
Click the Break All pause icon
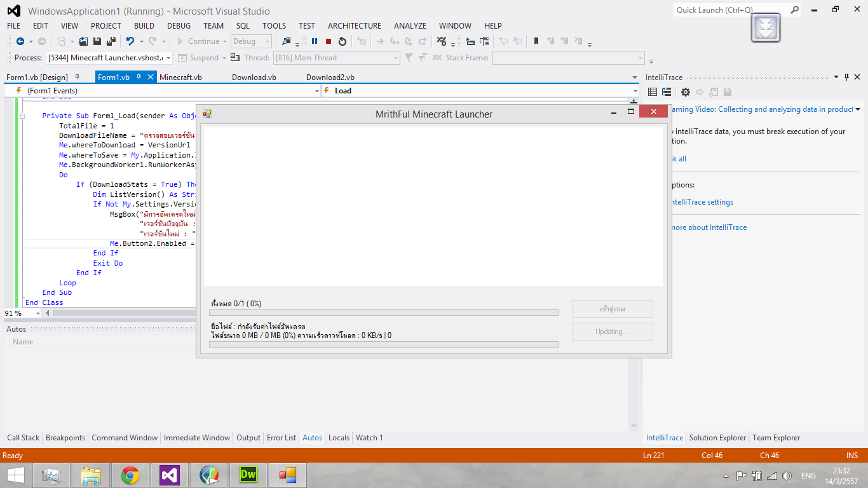[x=315, y=41]
